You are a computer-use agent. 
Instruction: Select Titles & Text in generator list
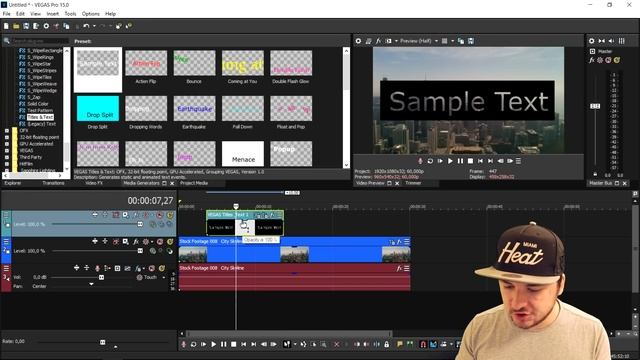[x=40, y=117]
